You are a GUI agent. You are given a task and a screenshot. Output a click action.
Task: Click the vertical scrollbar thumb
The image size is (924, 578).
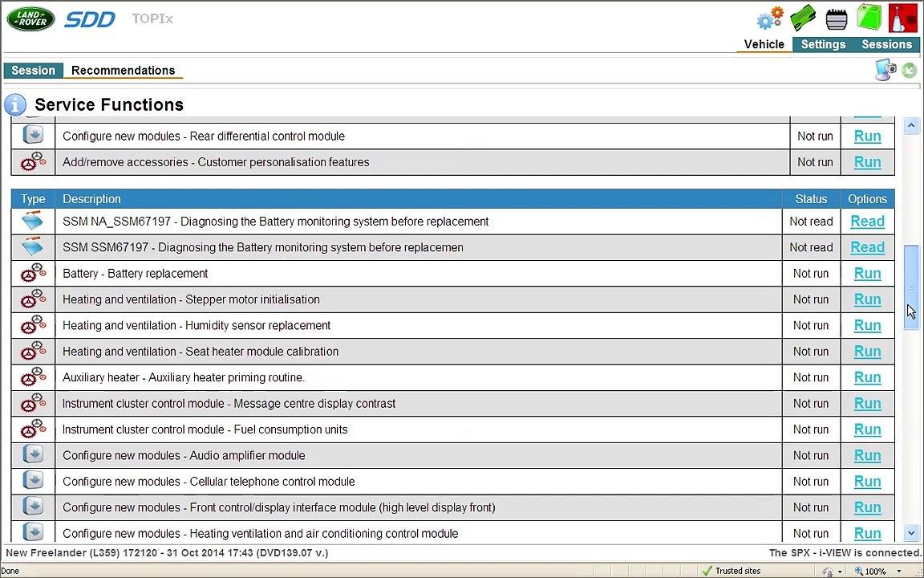[912, 286]
